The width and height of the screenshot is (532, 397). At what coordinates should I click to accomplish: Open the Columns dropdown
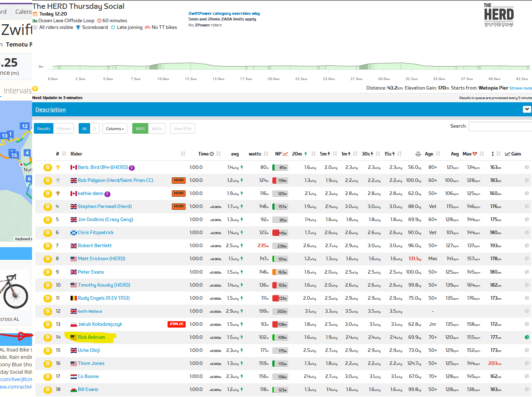pyautogui.click(x=115, y=129)
